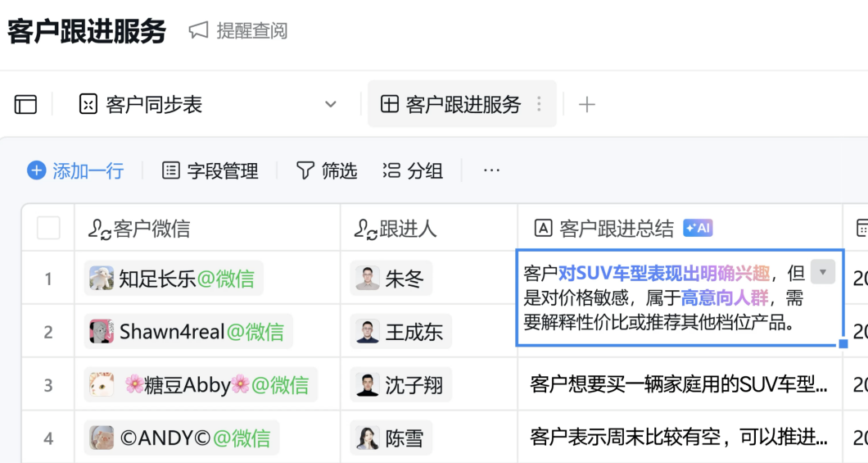Open the three-dot menu on 客户跟进服务 tab
This screenshot has height=463, width=868.
tap(539, 104)
